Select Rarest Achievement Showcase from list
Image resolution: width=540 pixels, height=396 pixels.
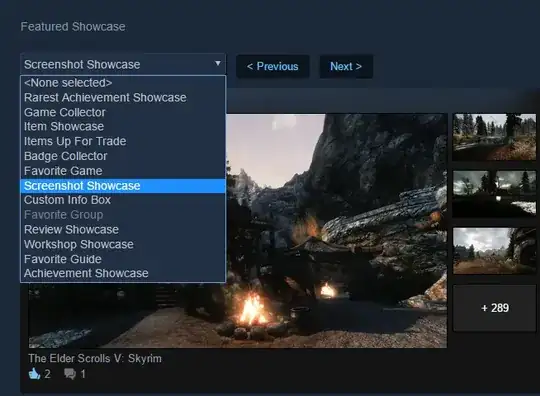(123, 97)
